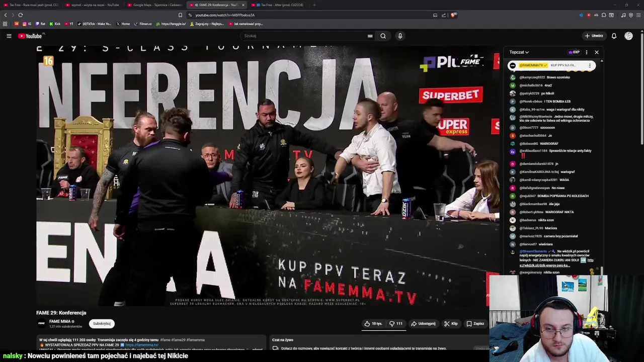Open YouTube notifications bell
644x362 pixels.
614,36
